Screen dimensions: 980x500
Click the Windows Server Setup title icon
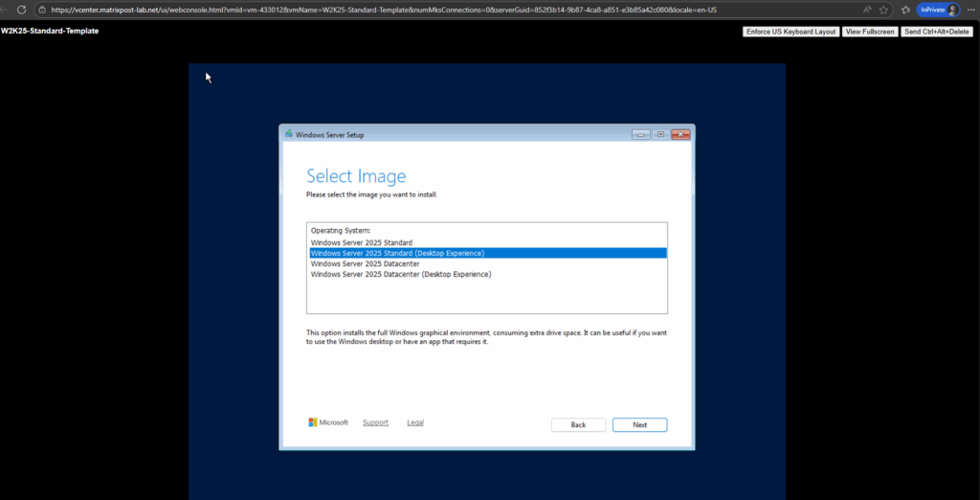288,134
